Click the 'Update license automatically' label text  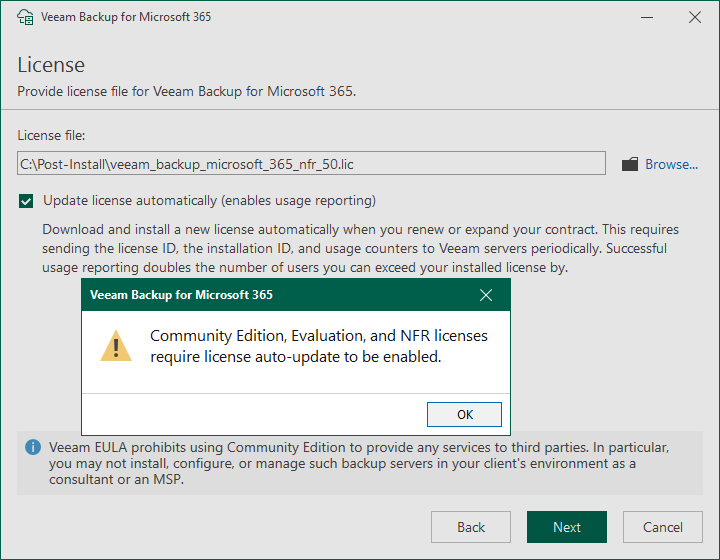(x=209, y=200)
